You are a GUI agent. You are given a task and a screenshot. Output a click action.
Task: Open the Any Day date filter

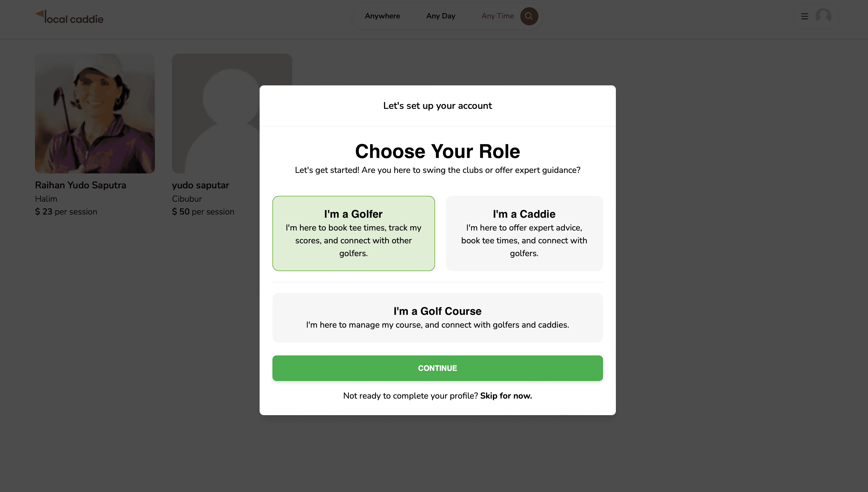coord(441,16)
